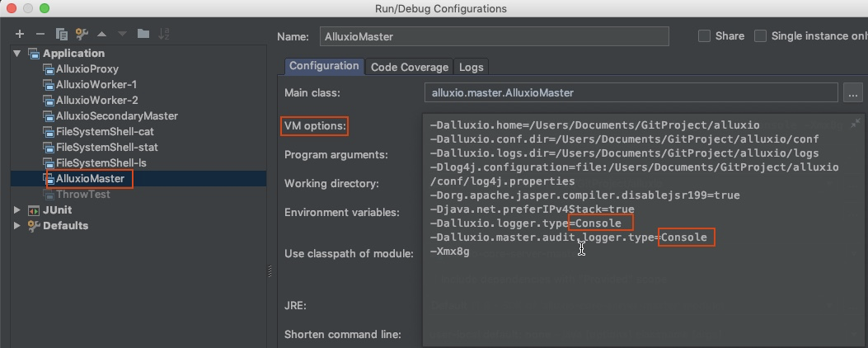Click the remove configuration minus icon
The image size is (868, 348).
pos(40,34)
